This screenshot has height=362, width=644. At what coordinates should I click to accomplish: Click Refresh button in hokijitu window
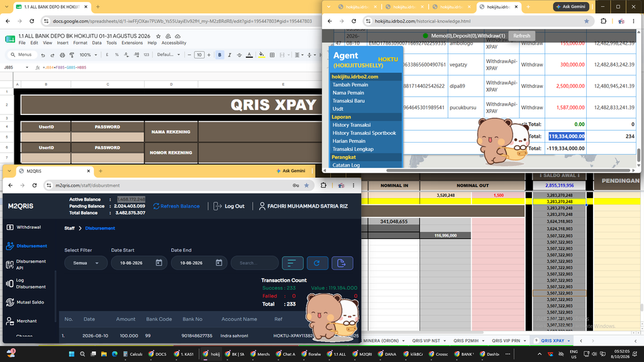[x=521, y=36]
